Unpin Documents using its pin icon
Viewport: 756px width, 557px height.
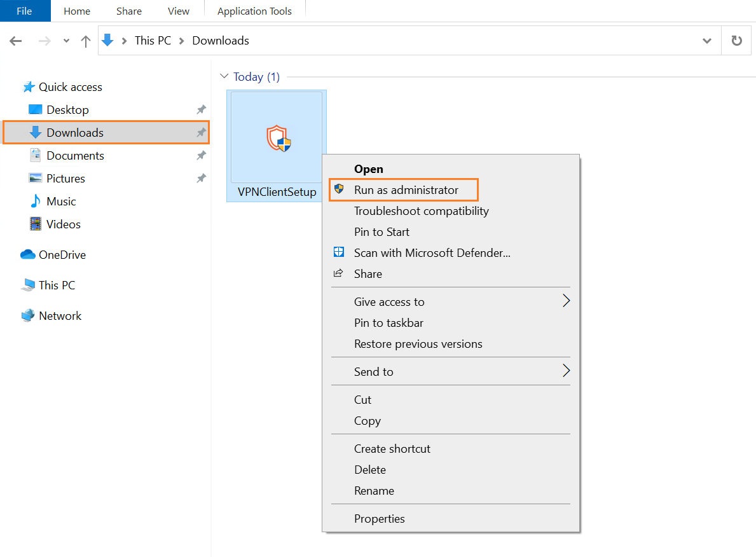click(202, 155)
